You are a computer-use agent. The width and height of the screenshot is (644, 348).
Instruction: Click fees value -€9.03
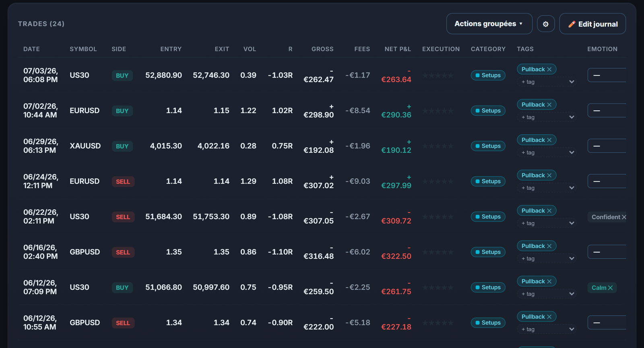click(x=358, y=181)
